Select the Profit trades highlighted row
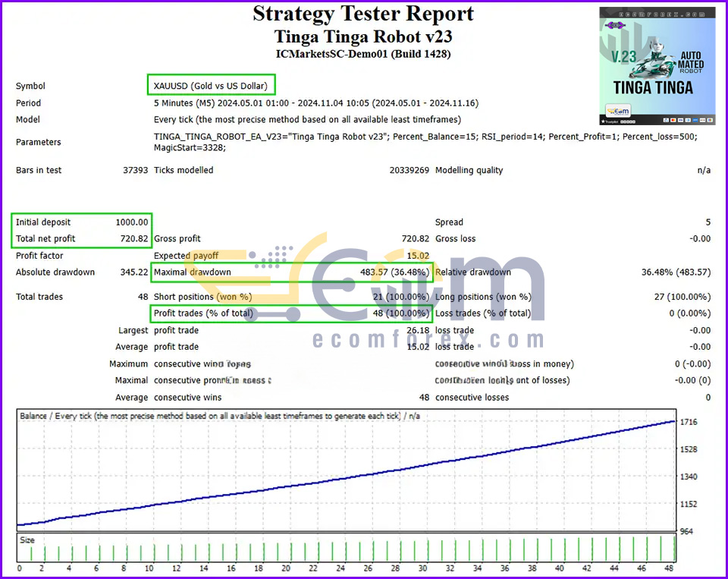Viewport: 728px width, 579px height. click(x=291, y=313)
